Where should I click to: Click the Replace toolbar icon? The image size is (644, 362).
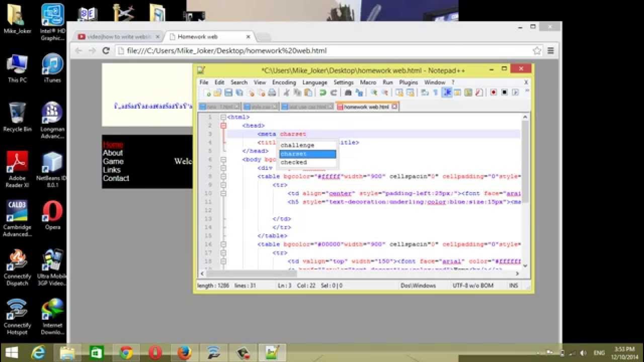click(359, 93)
